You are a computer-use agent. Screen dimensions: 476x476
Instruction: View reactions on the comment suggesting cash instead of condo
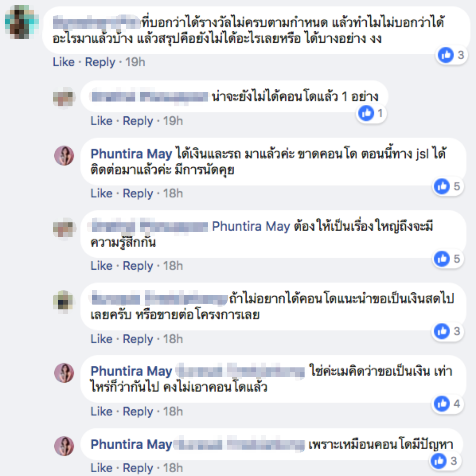coord(442,331)
